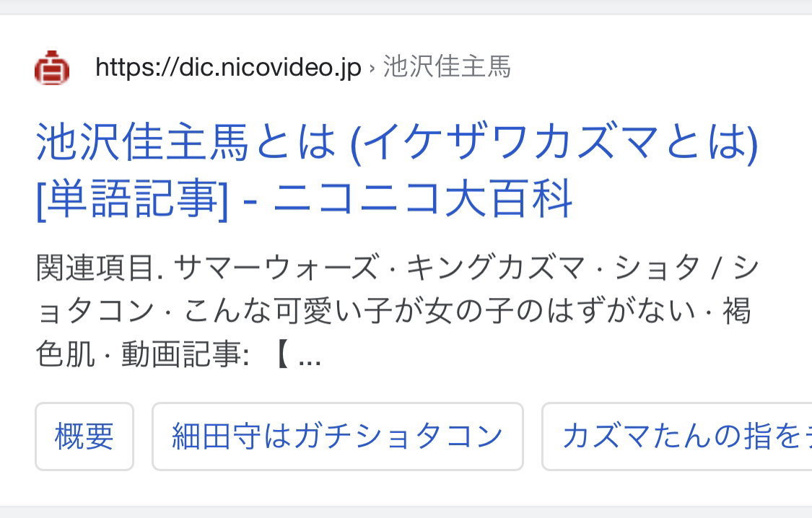Select the 概要 sitelink chip

[x=84, y=436]
